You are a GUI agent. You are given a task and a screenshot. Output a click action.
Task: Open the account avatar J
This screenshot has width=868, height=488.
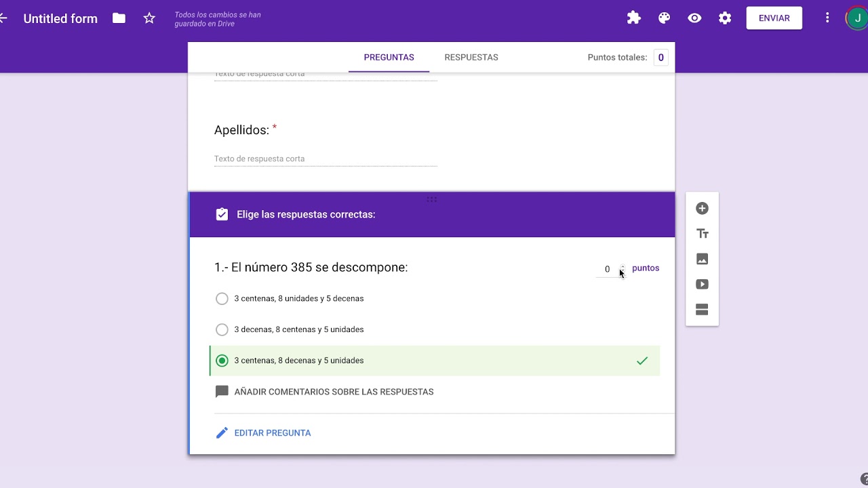click(x=857, y=18)
